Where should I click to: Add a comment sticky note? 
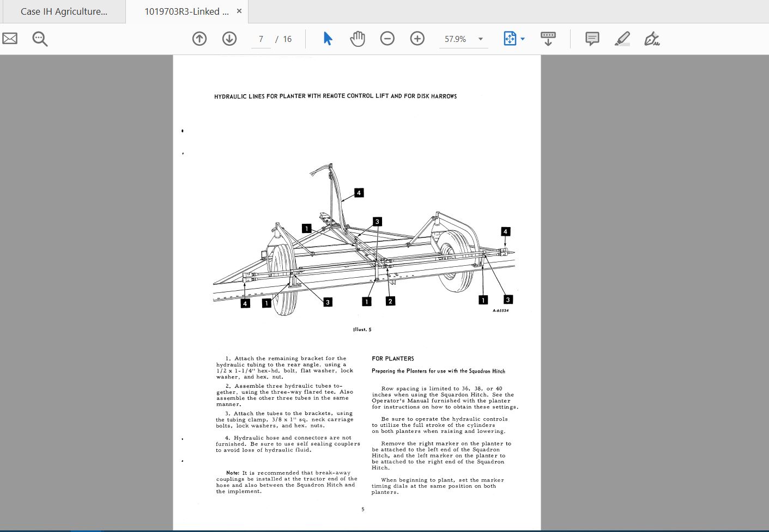coord(592,39)
